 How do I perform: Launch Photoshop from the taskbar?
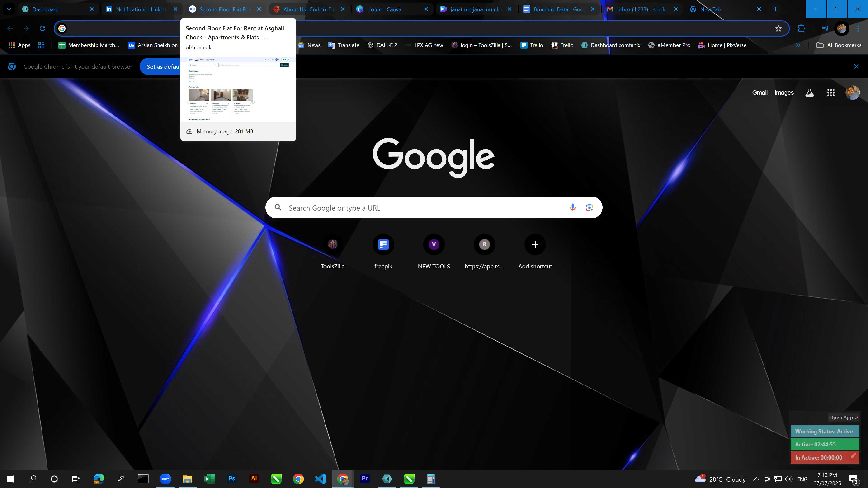[x=231, y=479]
